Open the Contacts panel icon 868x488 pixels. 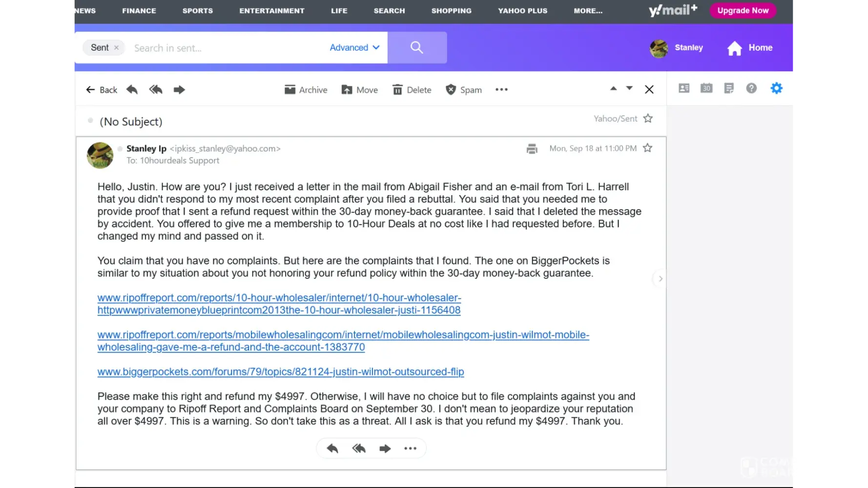tap(684, 88)
